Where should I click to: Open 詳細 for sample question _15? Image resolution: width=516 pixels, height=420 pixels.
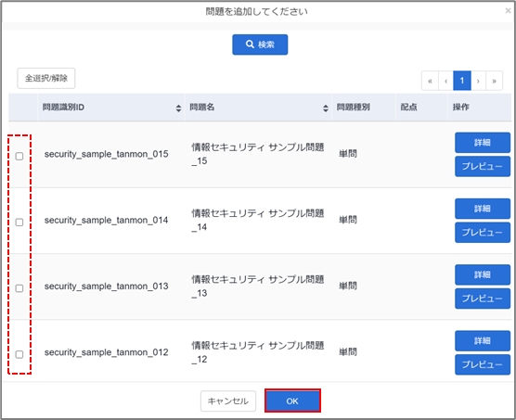[483, 143]
